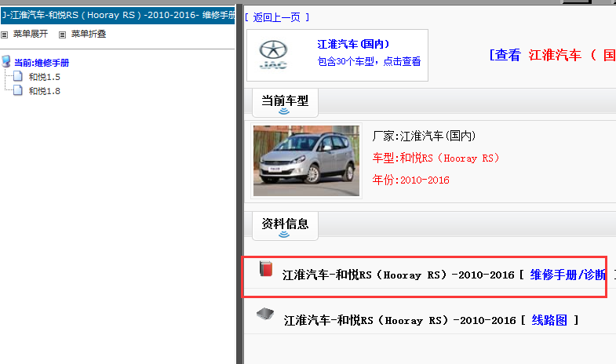This screenshot has height=364, width=616.
Task: Click the document icon beside 和悦1.8
Action: click(x=18, y=90)
